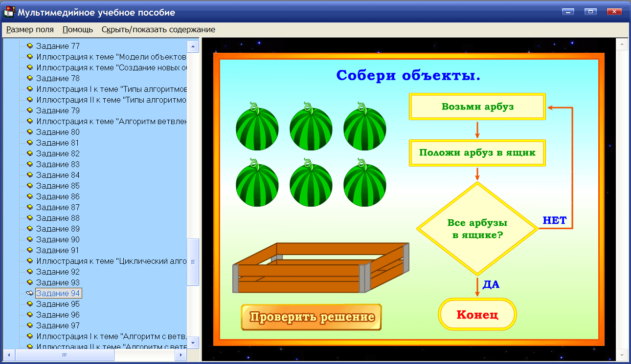
Task: Open Задание 85 in the tree
Action: pos(58,186)
